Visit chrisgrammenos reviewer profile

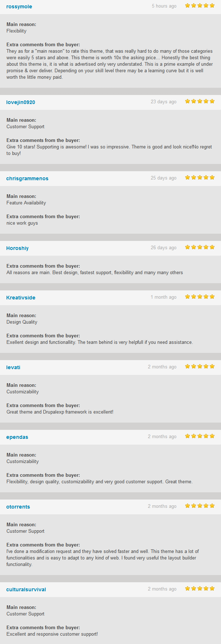click(27, 178)
